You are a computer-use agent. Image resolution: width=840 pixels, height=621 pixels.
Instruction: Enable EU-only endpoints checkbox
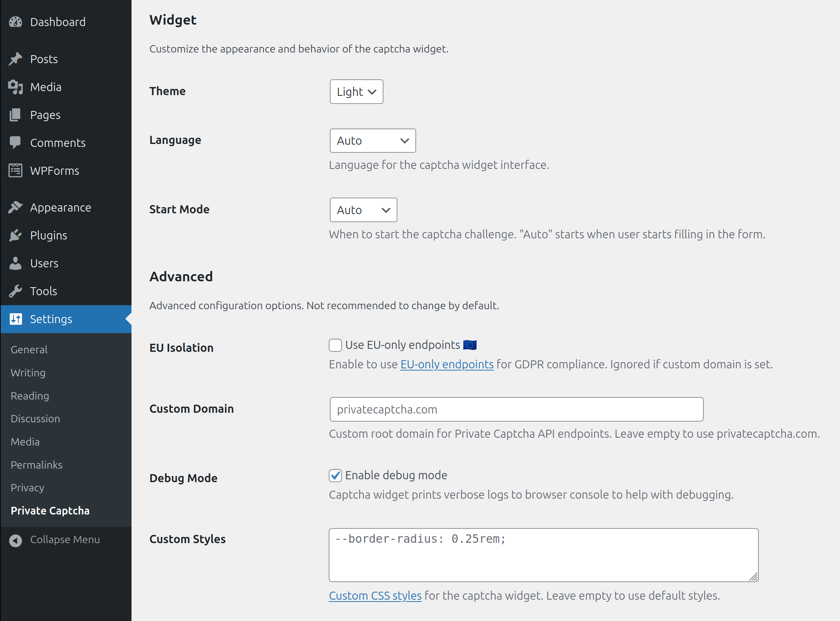tap(335, 345)
